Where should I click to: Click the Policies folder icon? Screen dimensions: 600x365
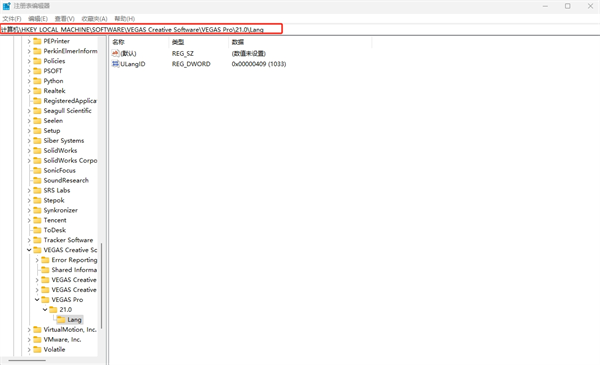click(37, 61)
